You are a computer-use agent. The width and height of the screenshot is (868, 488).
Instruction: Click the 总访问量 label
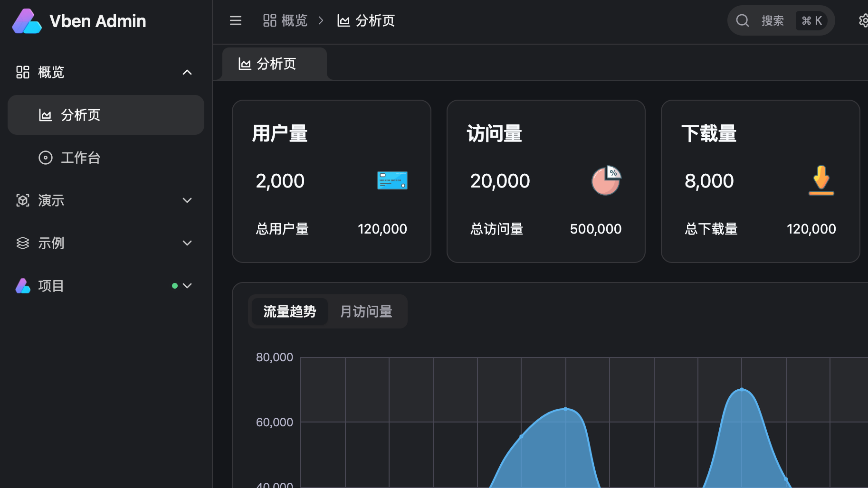coord(497,229)
